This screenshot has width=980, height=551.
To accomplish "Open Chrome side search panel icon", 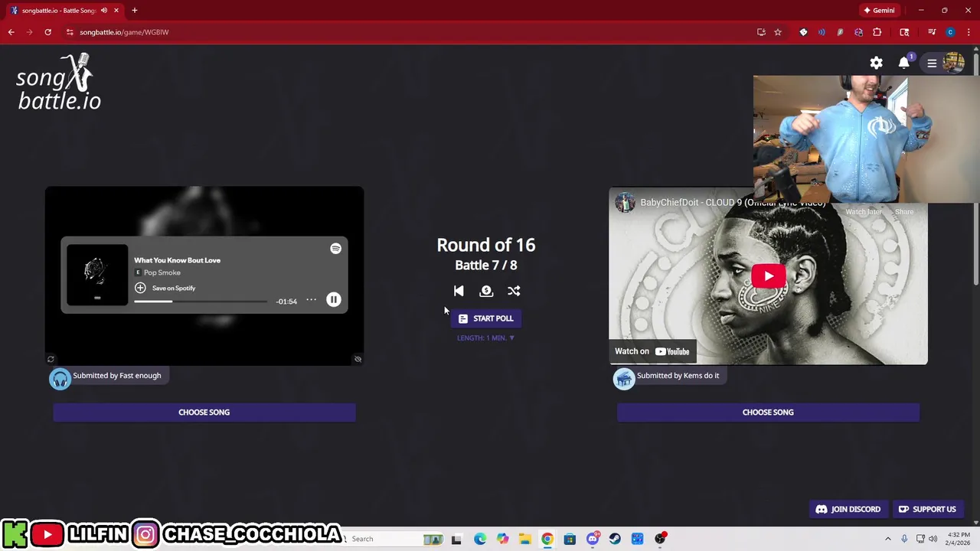I will (904, 32).
